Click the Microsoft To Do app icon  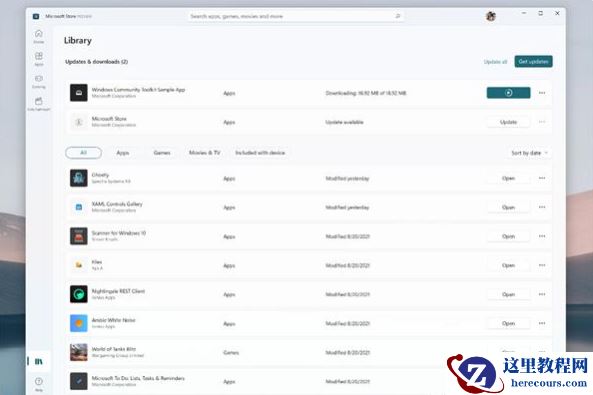[79, 381]
